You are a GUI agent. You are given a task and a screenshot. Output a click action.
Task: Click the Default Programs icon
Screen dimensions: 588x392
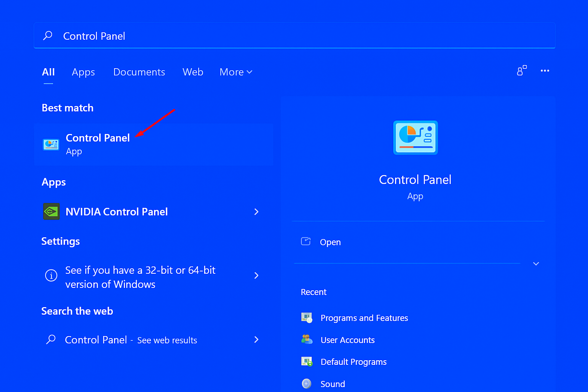click(x=307, y=361)
